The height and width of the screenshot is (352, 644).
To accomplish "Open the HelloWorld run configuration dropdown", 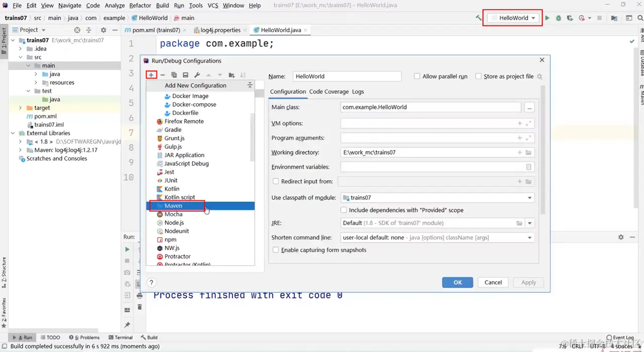I will [x=514, y=18].
